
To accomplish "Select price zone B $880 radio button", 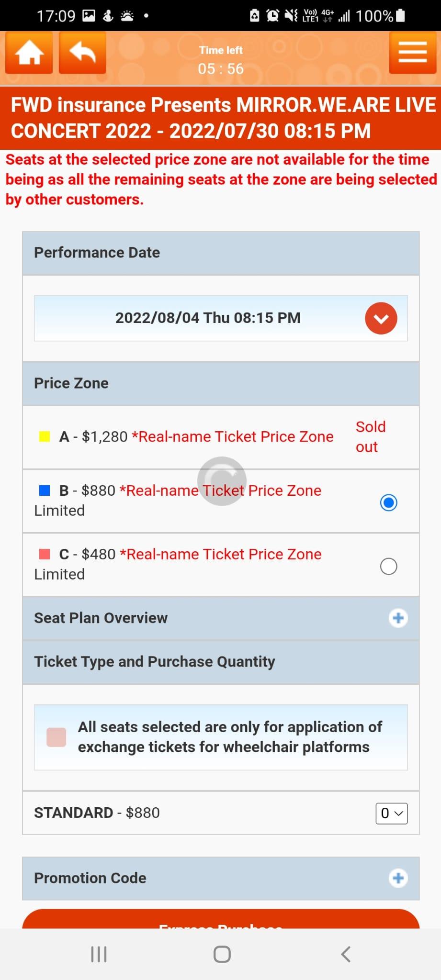I will pyautogui.click(x=388, y=502).
